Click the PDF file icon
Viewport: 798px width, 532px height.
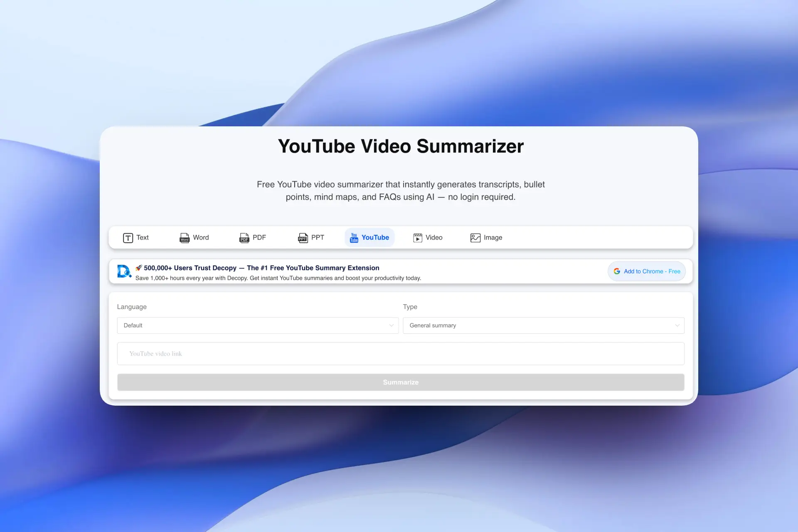[x=244, y=238]
